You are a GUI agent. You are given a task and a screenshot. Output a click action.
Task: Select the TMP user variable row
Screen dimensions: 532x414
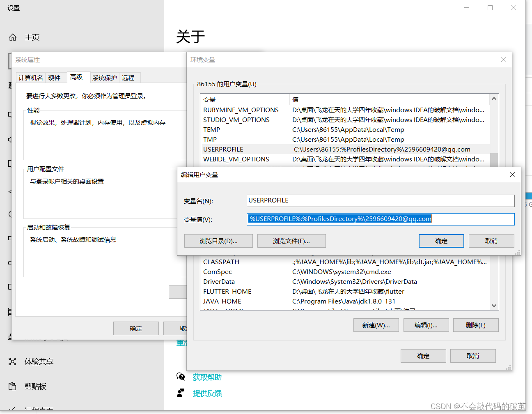tap(345, 140)
